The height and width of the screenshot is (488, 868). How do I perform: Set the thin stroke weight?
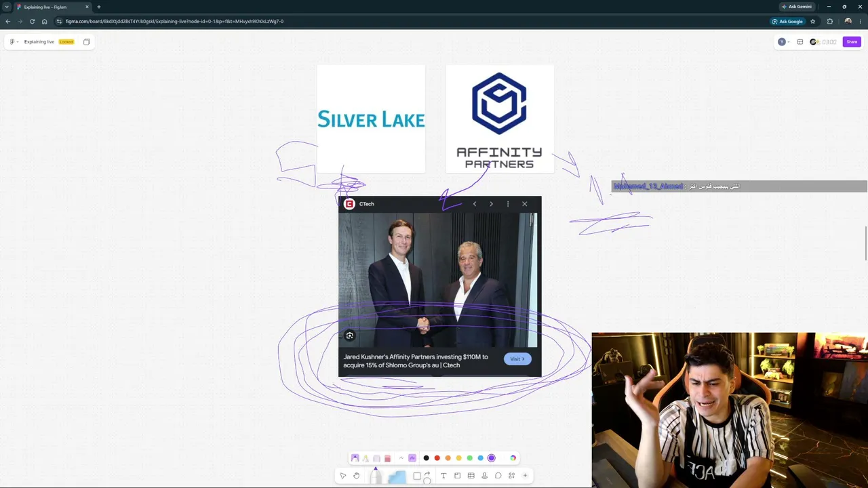(x=401, y=458)
